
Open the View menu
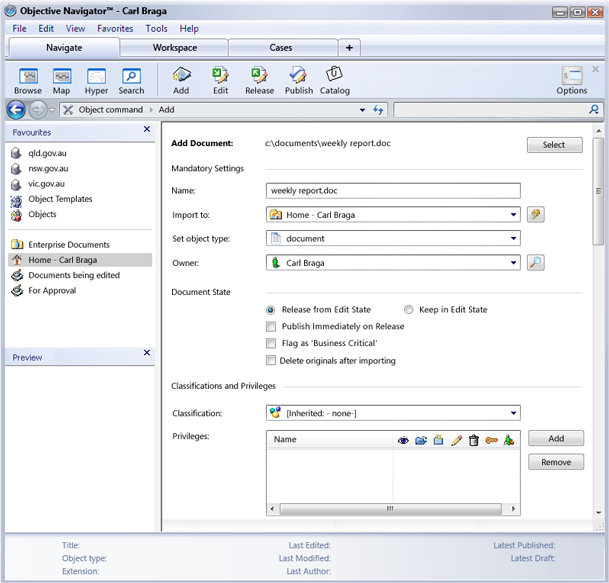(75, 28)
